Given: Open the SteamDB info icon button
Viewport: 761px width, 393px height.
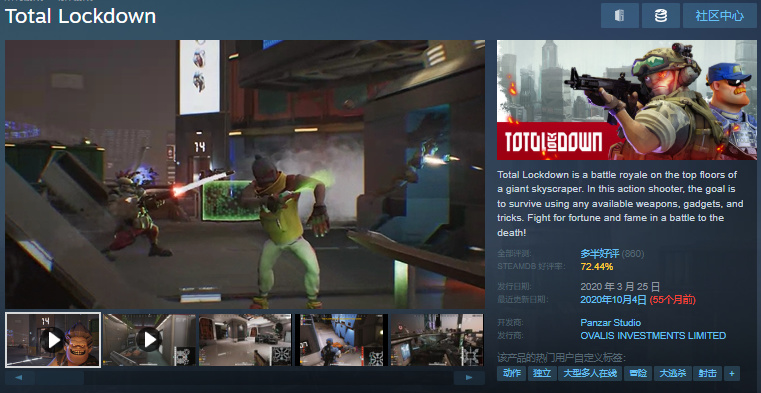Looking at the screenshot, I should pyautogui.click(x=620, y=16).
